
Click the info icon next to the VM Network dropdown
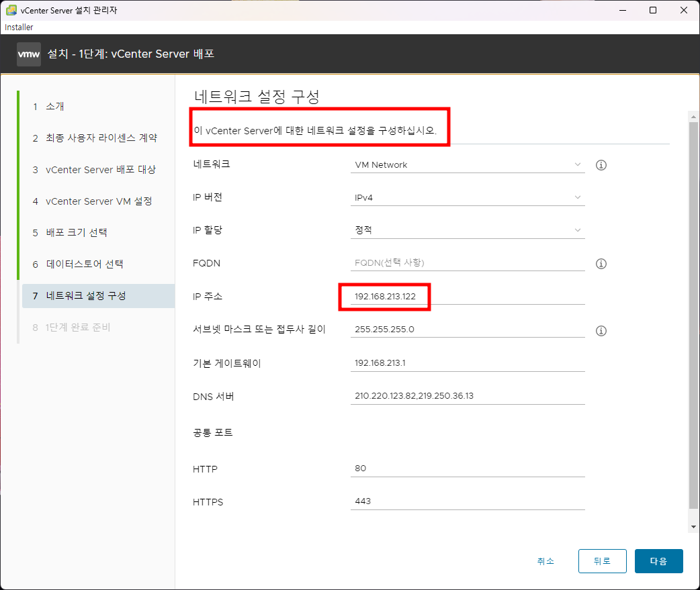[601, 165]
